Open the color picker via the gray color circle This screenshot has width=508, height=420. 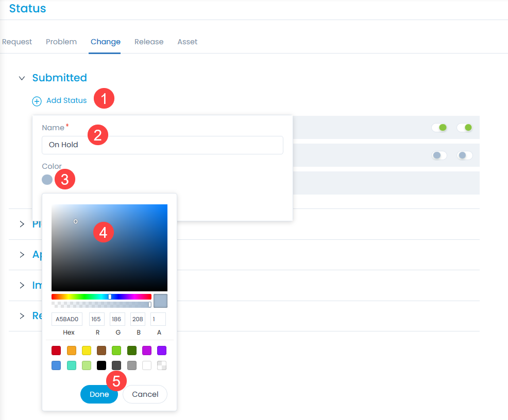47,180
